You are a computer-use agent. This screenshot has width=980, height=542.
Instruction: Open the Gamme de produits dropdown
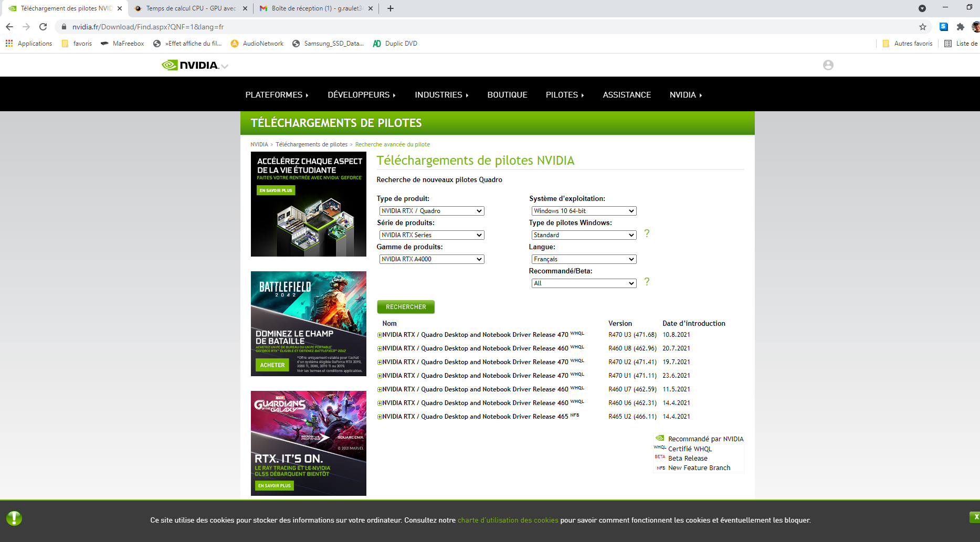(x=431, y=259)
